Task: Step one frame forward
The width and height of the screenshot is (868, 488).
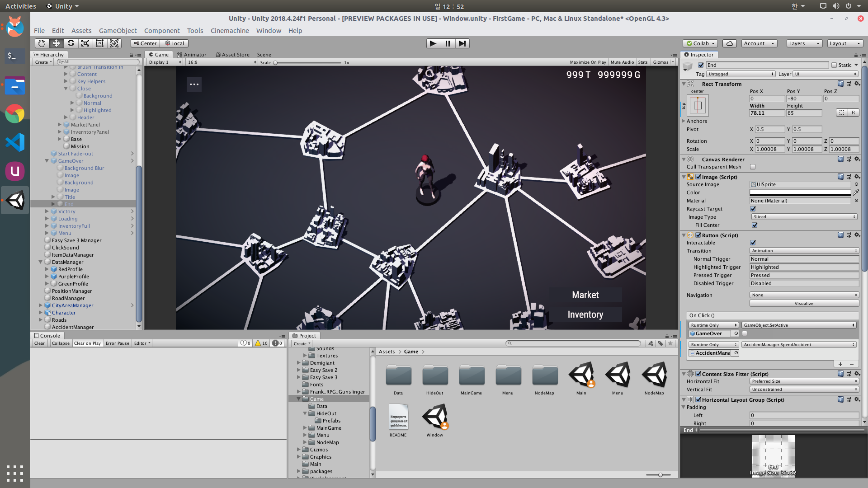Action: (462, 43)
